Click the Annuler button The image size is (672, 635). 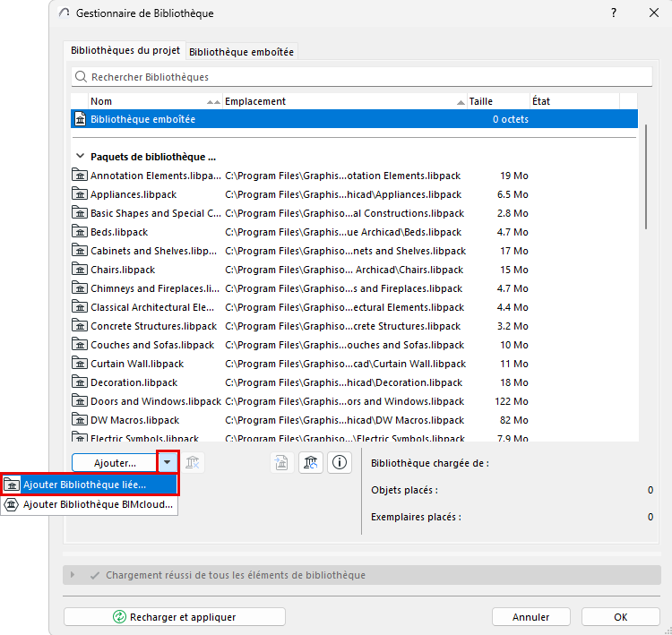click(530, 617)
